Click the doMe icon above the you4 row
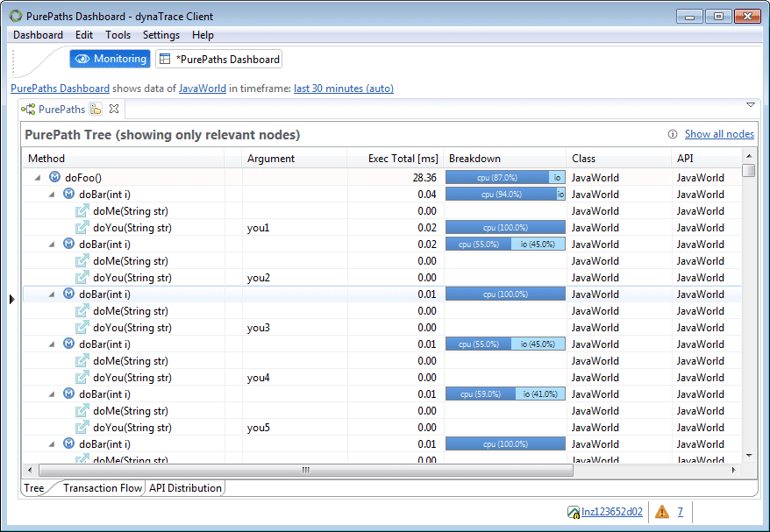The height and width of the screenshot is (532, 770). click(82, 361)
